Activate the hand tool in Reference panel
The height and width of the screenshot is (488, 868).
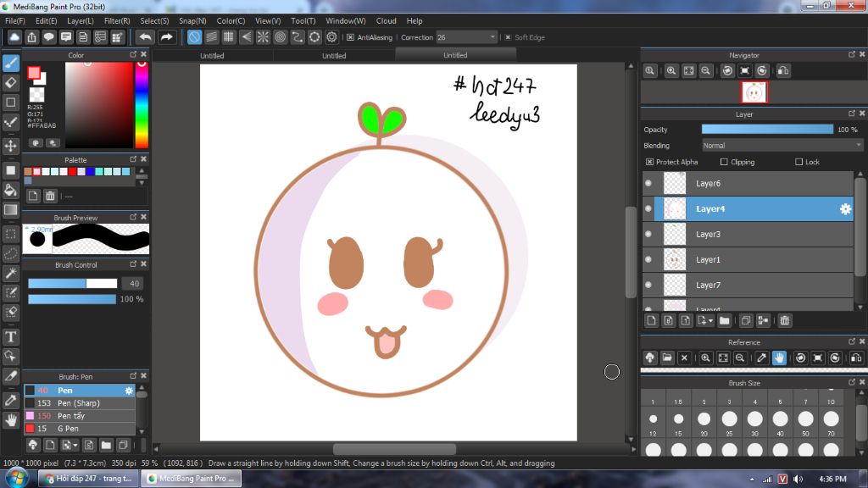click(x=780, y=358)
